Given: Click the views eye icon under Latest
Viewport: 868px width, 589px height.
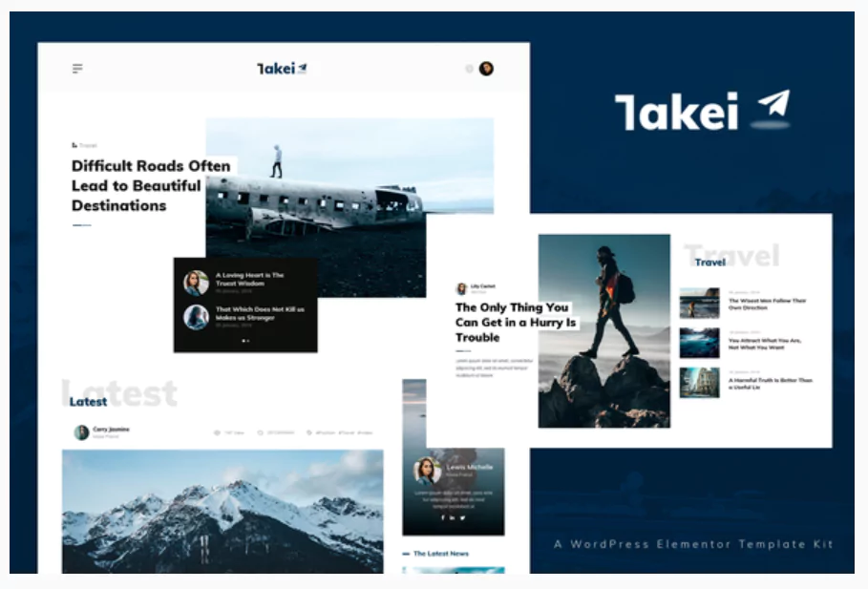Looking at the screenshot, I should [217, 432].
